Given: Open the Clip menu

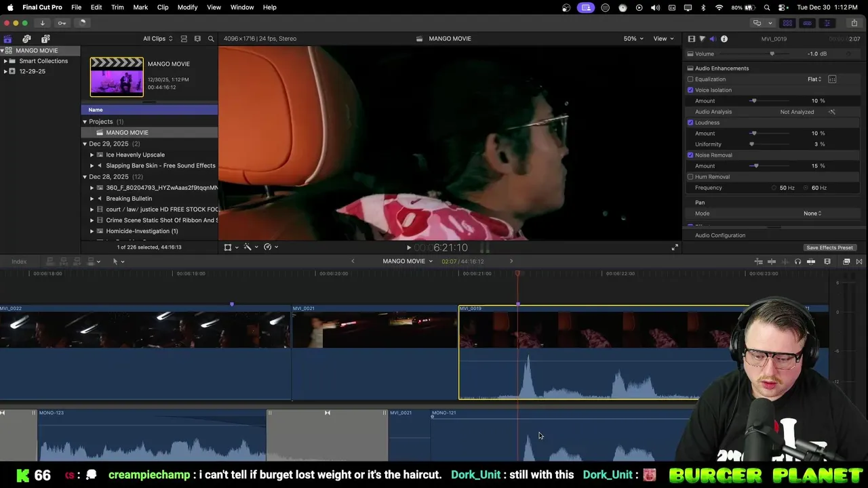Looking at the screenshot, I should tap(163, 7).
